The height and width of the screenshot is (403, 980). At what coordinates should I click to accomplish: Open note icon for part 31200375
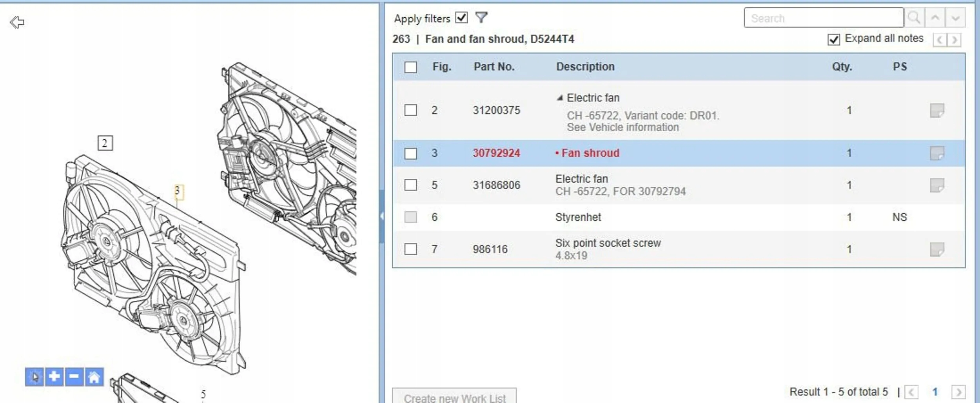pos(937,111)
